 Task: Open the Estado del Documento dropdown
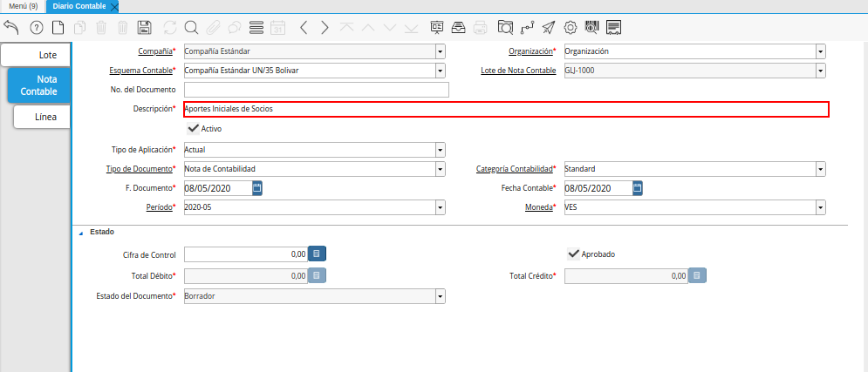pos(440,296)
